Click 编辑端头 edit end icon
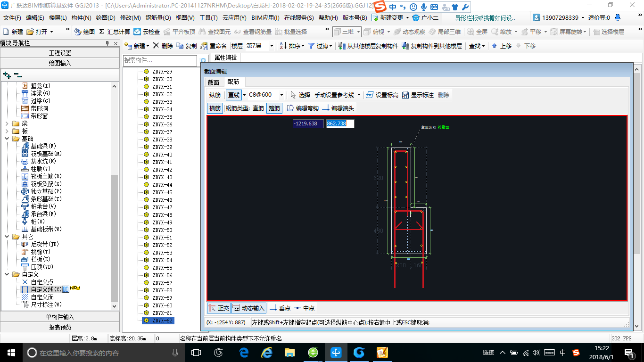644x362 pixels. click(338, 108)
